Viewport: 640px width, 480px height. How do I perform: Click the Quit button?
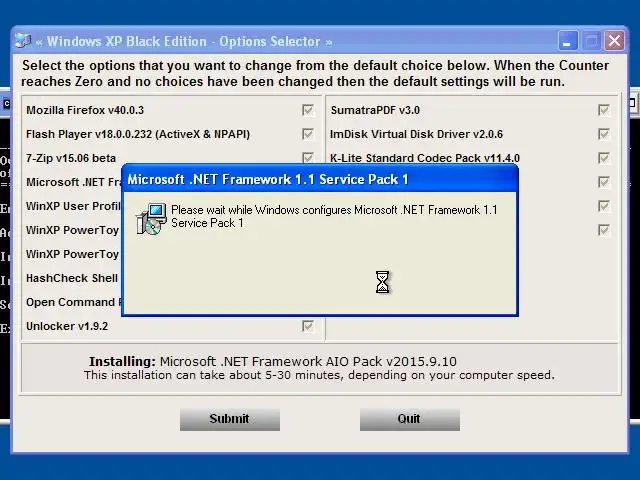410,419
